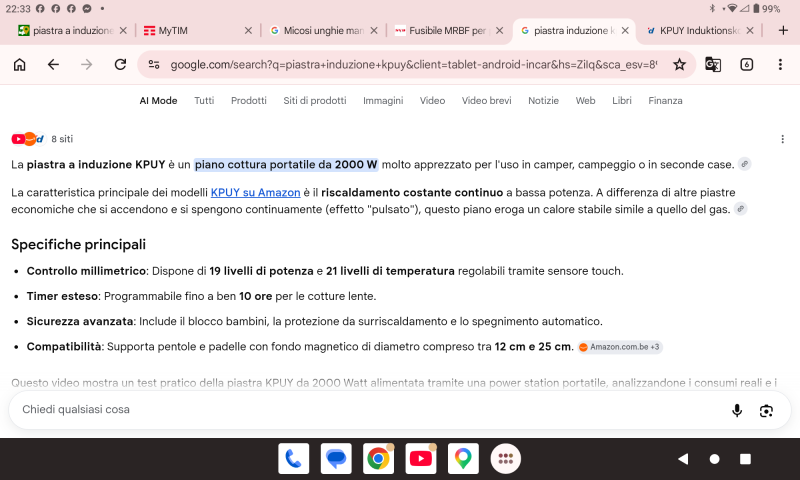Close the KPUY Induktionsk tab
This screenshot has width=800, height=480.
[750, 31]
